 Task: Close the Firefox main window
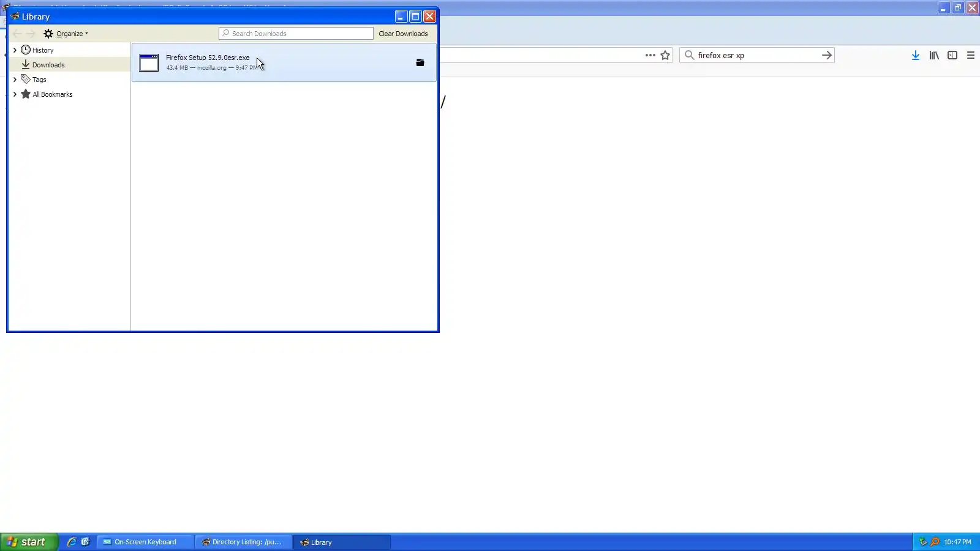(973, 8)
